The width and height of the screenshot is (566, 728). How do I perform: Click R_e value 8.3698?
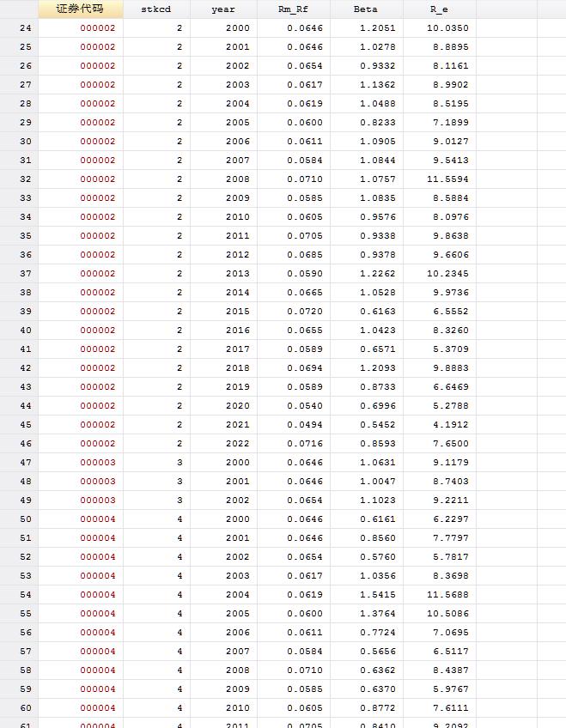point(451,576)
